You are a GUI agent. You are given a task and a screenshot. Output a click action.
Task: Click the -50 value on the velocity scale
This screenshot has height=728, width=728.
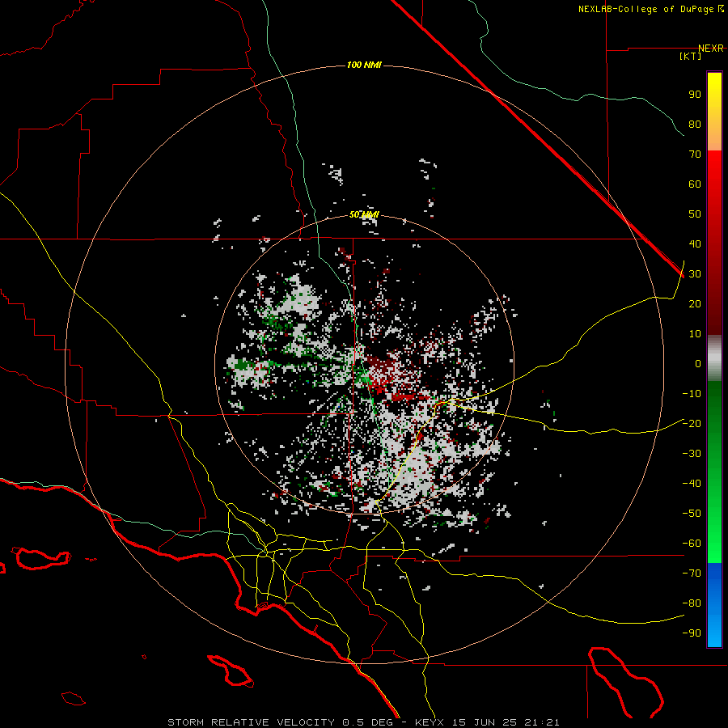point(692,514)
